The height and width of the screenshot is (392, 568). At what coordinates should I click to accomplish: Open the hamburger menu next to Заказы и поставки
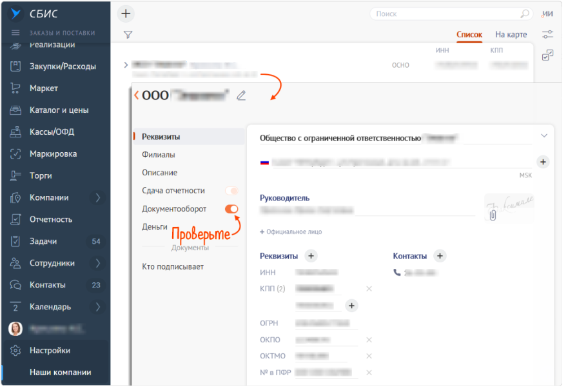[15, 33]
